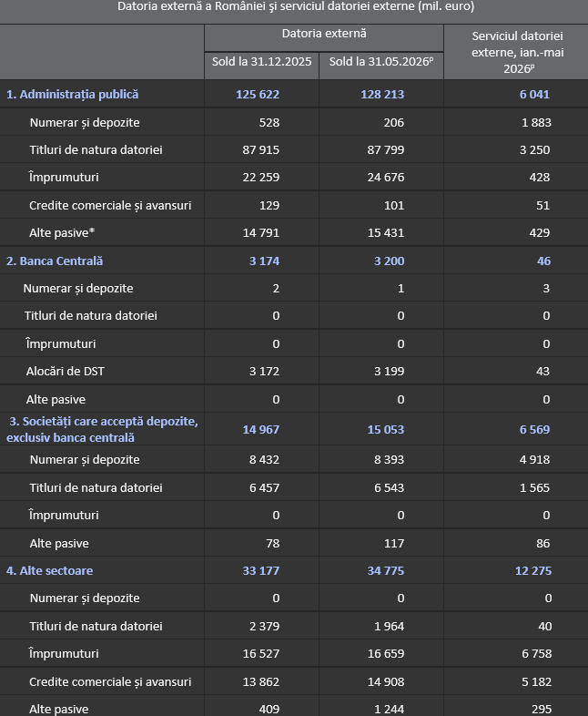Click the value 1 964 in the table
Screen dimensions: 588x716
click(x=389, y=626)
